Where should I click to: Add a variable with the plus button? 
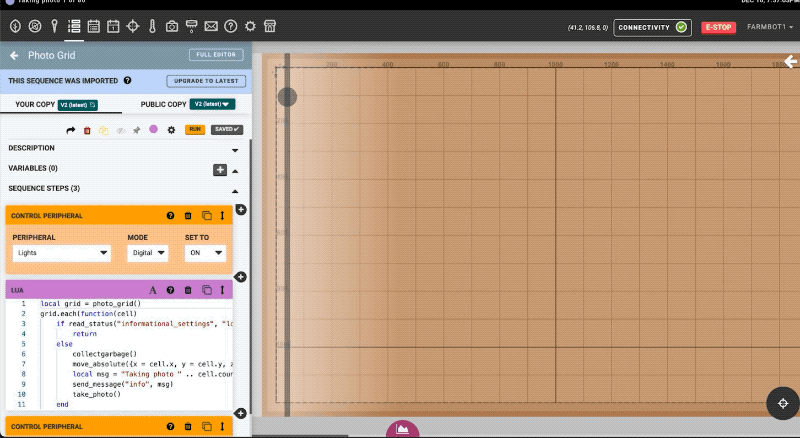pos(220,170)
